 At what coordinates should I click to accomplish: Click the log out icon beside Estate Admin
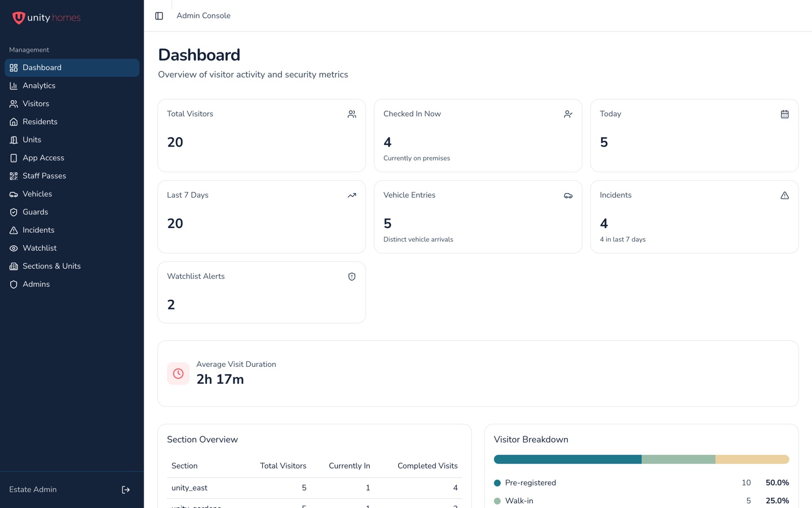click(126, 490)
